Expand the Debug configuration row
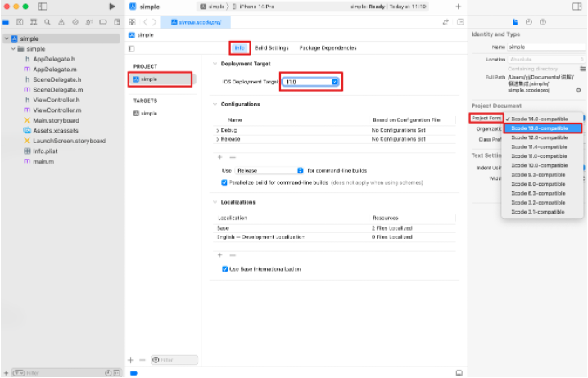Screen dimensions: 588x378 click(218, 130)
